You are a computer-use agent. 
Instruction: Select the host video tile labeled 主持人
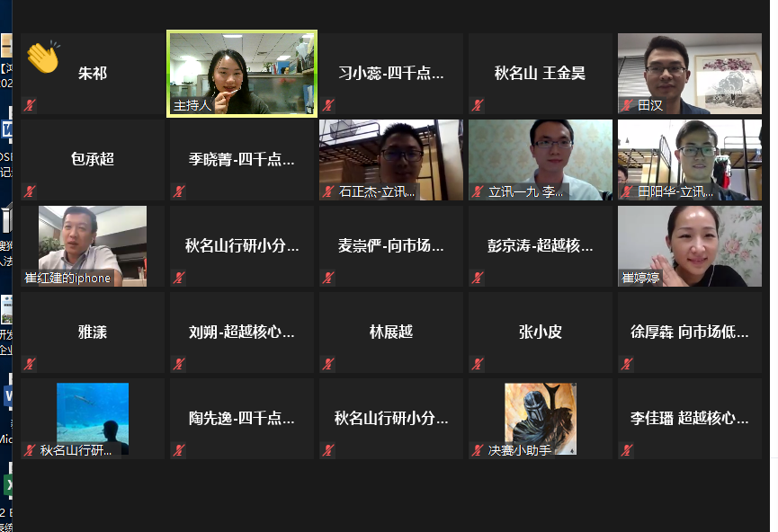pos(242,74)
